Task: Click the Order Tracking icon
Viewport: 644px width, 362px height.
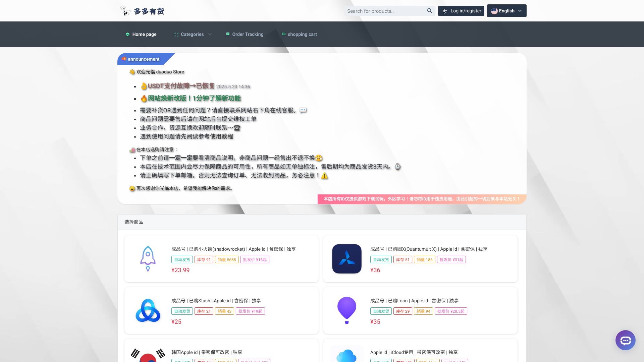Action: coord(228,34)
